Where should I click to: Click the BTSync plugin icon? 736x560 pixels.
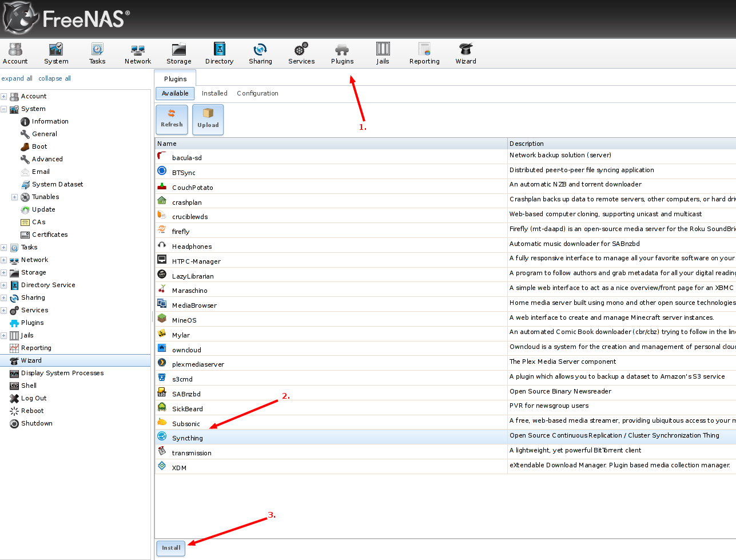click(x=162, y=171)
